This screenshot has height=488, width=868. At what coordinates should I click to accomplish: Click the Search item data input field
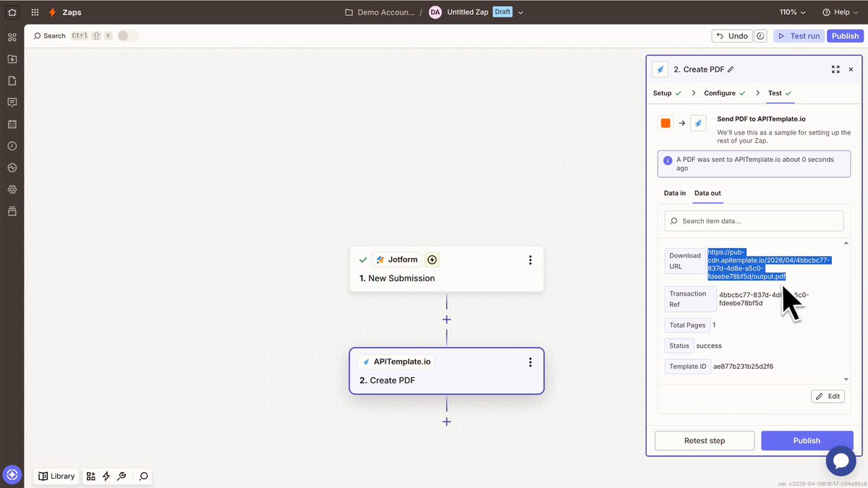(x=754, y=221)
